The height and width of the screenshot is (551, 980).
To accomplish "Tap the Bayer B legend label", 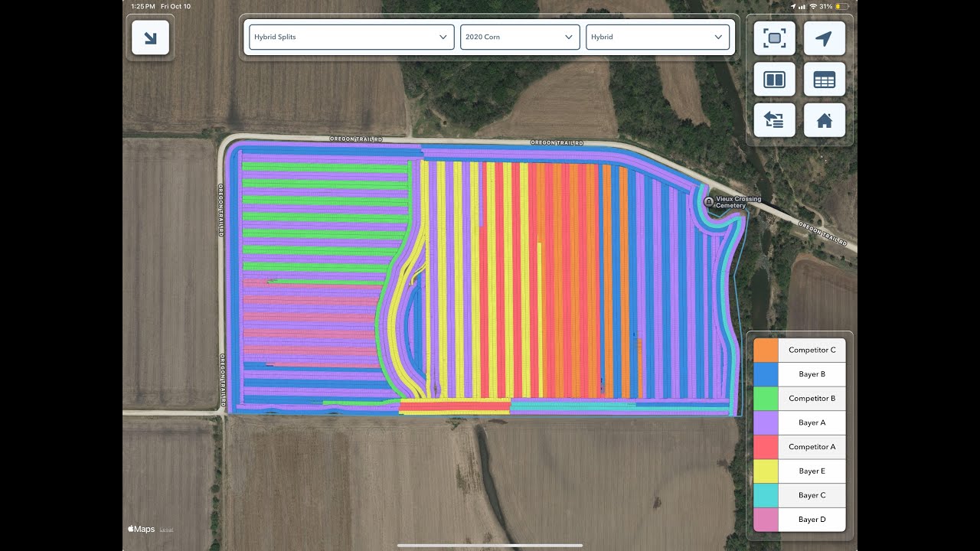I will (812, 374).
